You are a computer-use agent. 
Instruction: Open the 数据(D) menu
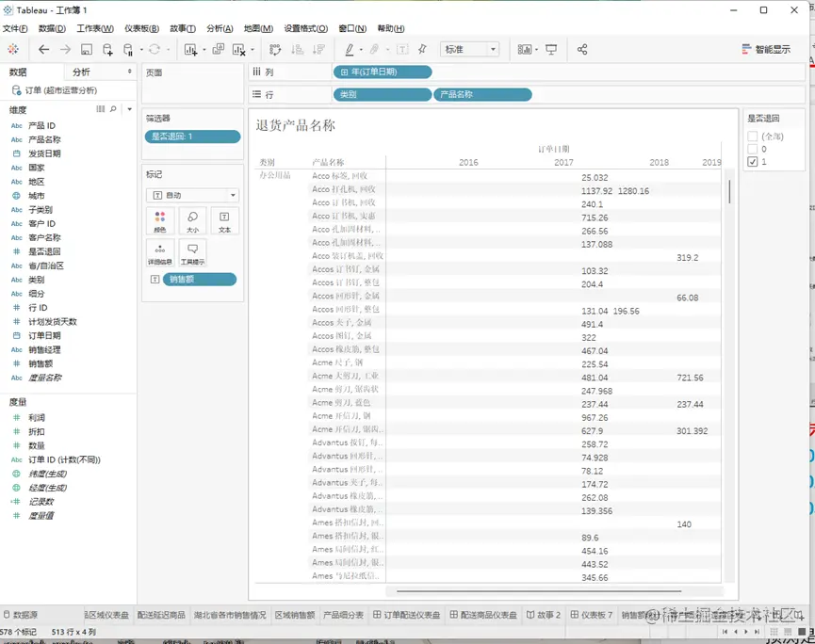click(52, 28)
